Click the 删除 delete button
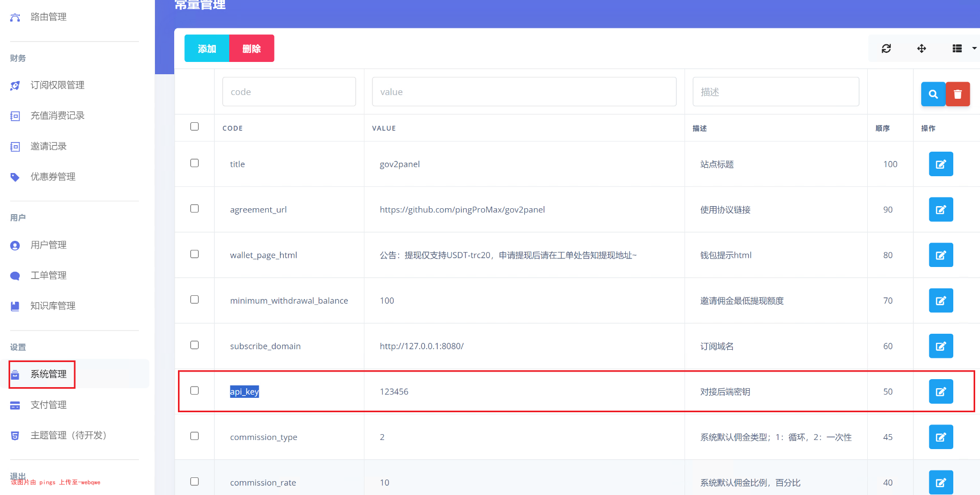This screenshot has height=495, width=980. (252, 49)
